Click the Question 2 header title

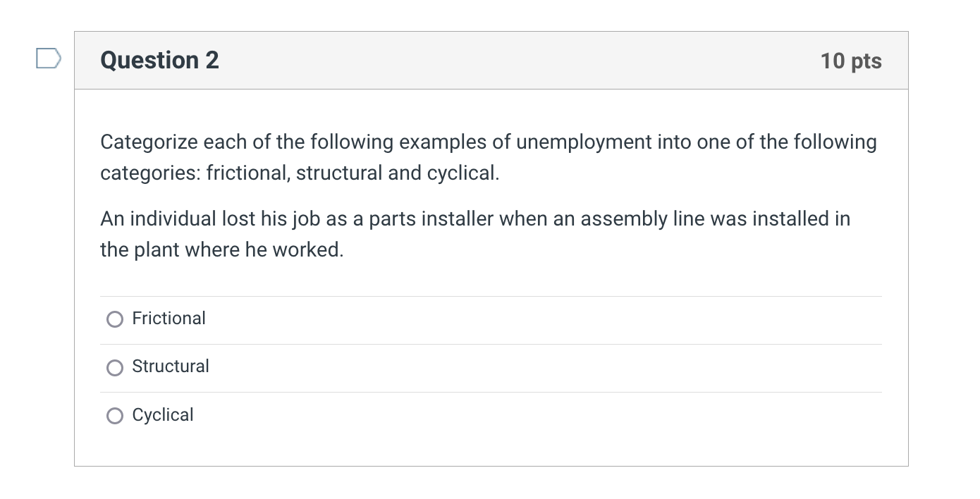tap(159, 61)
